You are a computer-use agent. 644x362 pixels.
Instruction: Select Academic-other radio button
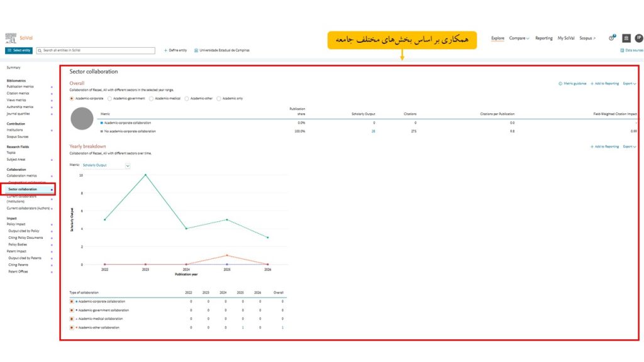pos(187,99)
